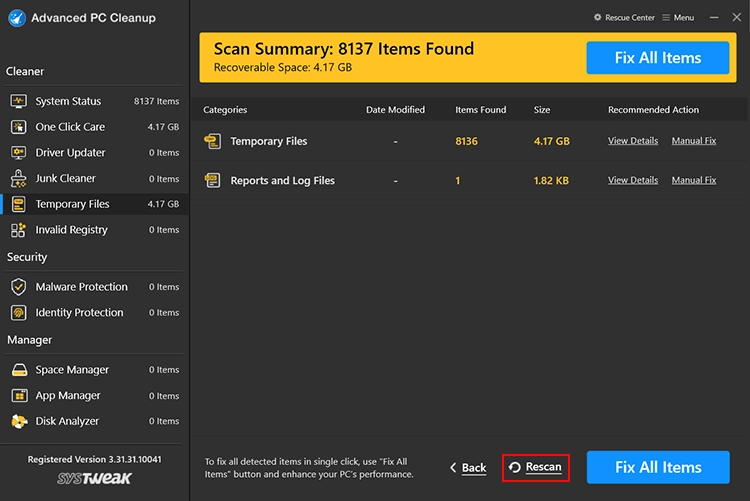The height and width of the screenshot is (501, 750).
Task: Open the Space Manager drive icon
Action: [x=18, y=370]
